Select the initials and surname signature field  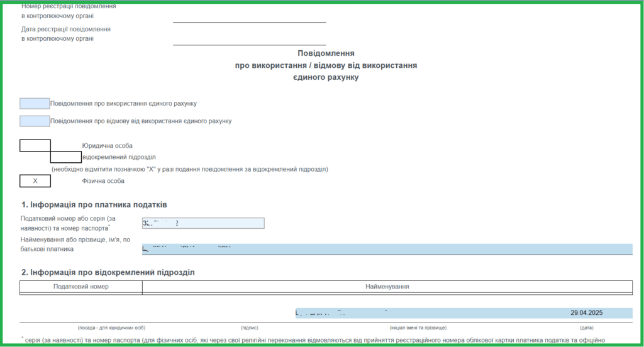click(x=418, y=313)
